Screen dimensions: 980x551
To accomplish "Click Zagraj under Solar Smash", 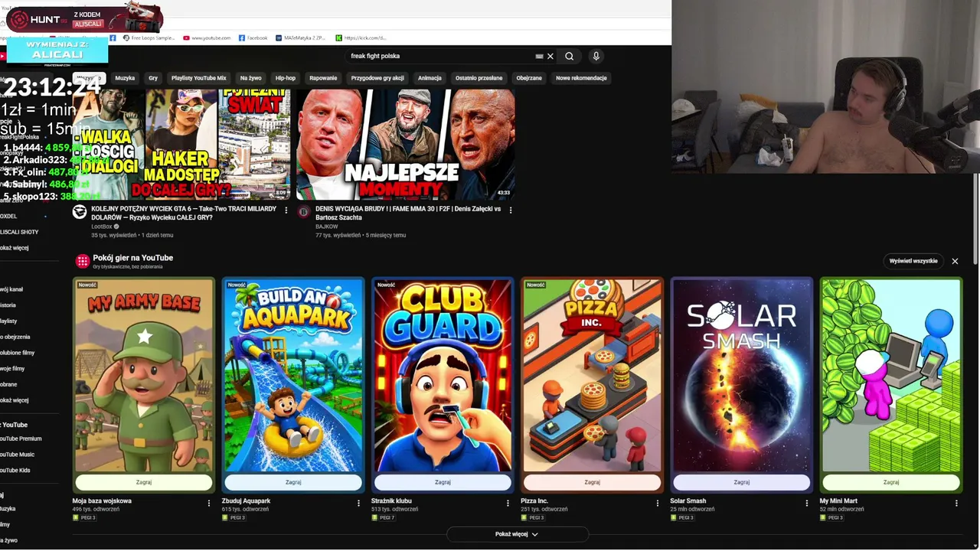I will [741, 482].
